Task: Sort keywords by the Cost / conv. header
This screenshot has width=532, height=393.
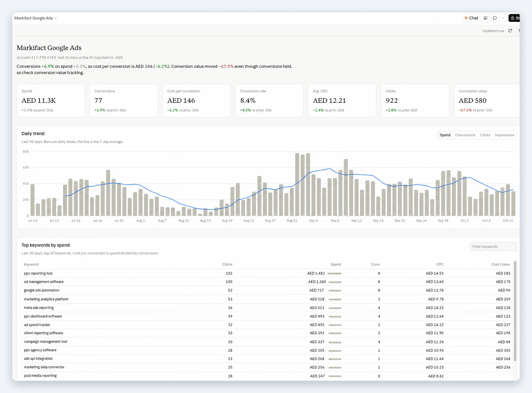Action: [501, 264]
